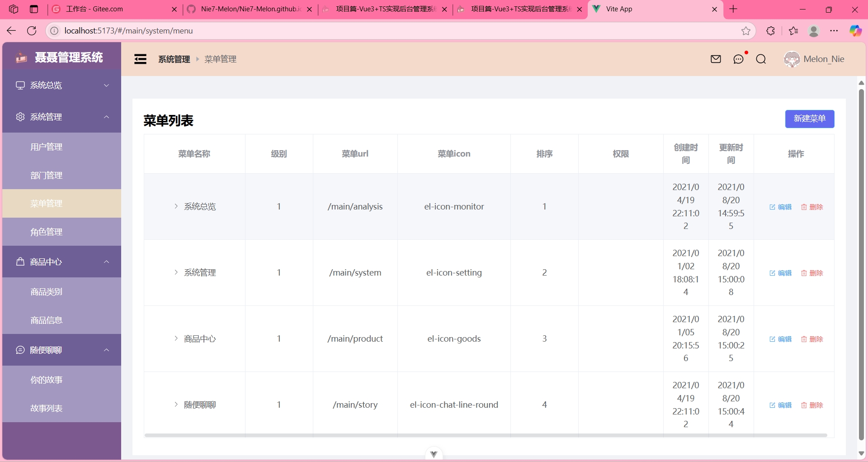Go back using browser back arrow
This screenshot has height=462, width=868.
[11, 31]
